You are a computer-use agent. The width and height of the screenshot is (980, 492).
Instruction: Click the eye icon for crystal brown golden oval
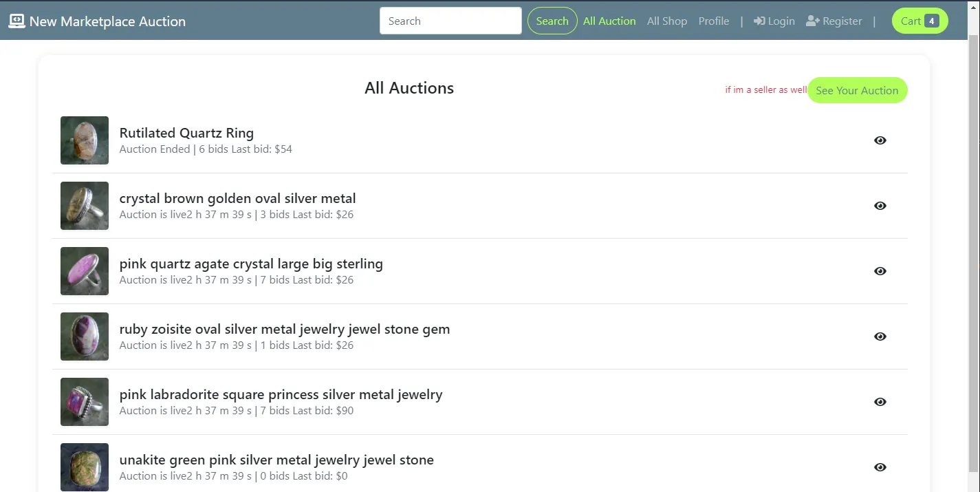[880, 206]
